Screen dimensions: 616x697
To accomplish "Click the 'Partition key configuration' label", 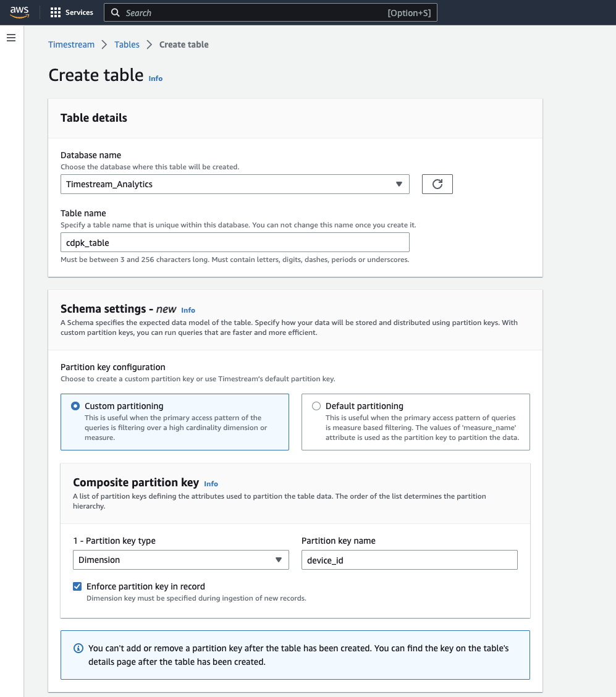I will point(113,367).
